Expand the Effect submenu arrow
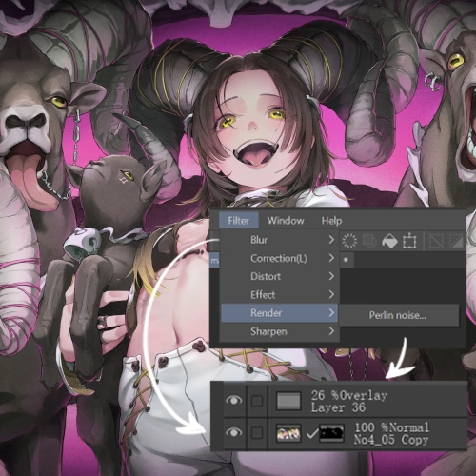The height and width of the screenshot is (476, 476). click(331, 295)
